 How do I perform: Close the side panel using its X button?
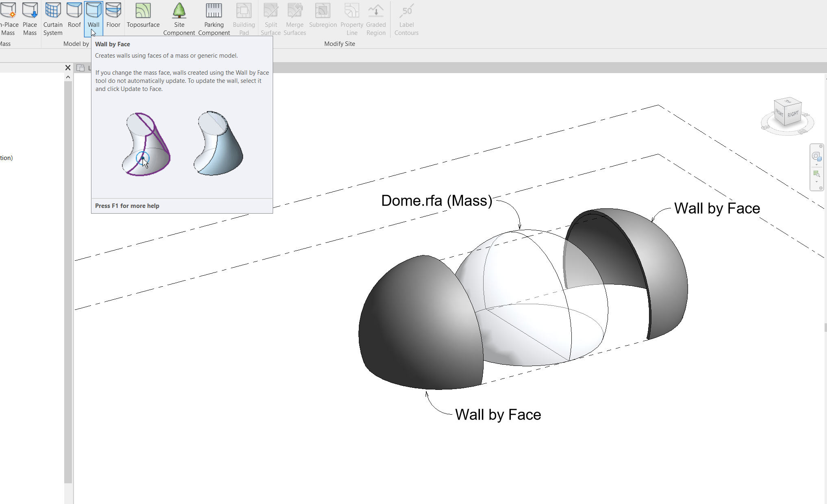pos(67,68)
